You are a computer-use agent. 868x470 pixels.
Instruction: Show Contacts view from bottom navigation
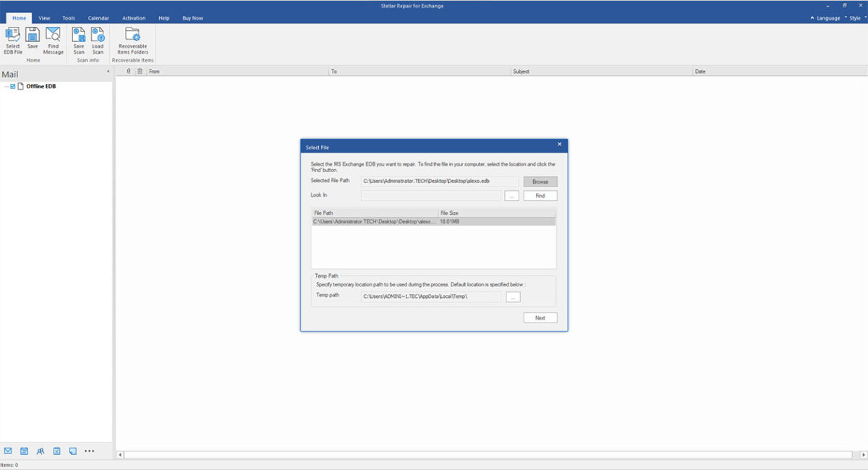(x=41, y=451)
